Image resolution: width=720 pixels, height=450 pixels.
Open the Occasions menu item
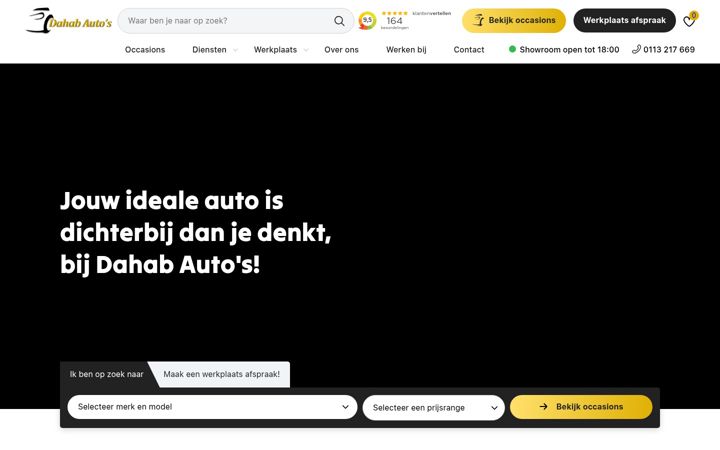tap(145, 50)
